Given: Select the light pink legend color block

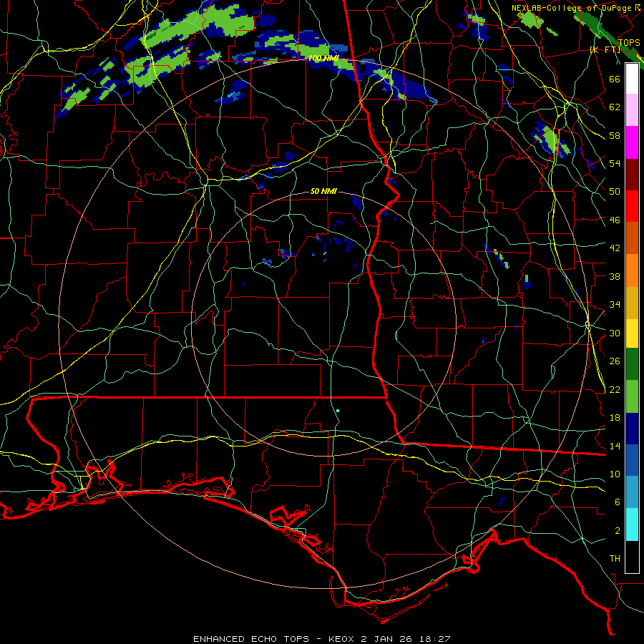Looking at the screenshot, I should coord(632,109).
